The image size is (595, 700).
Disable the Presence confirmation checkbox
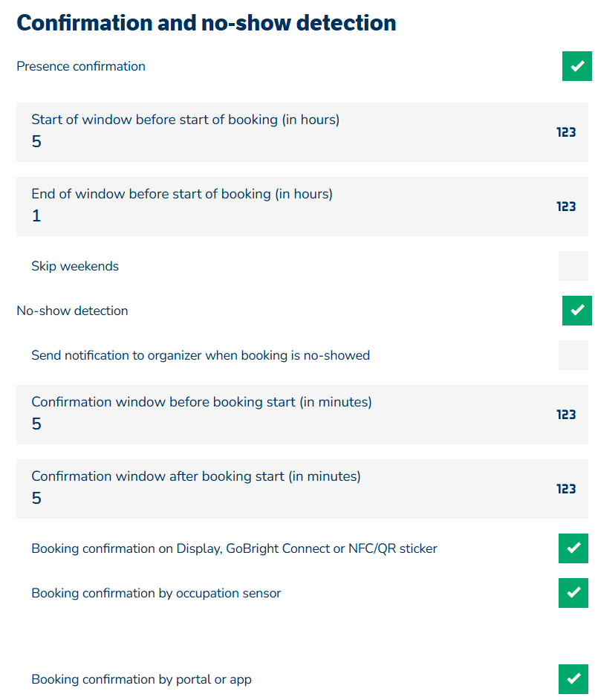click(576, 66)
